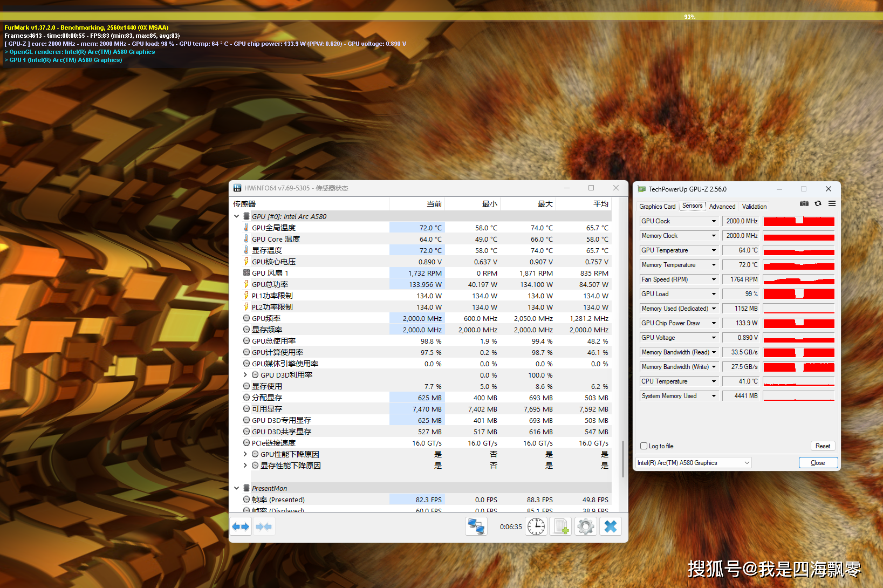Viewport: 883px width, 588px height.
Task: Collapse the GPU [#0]: Intel Arc A580 group
Action: point(236,216)
